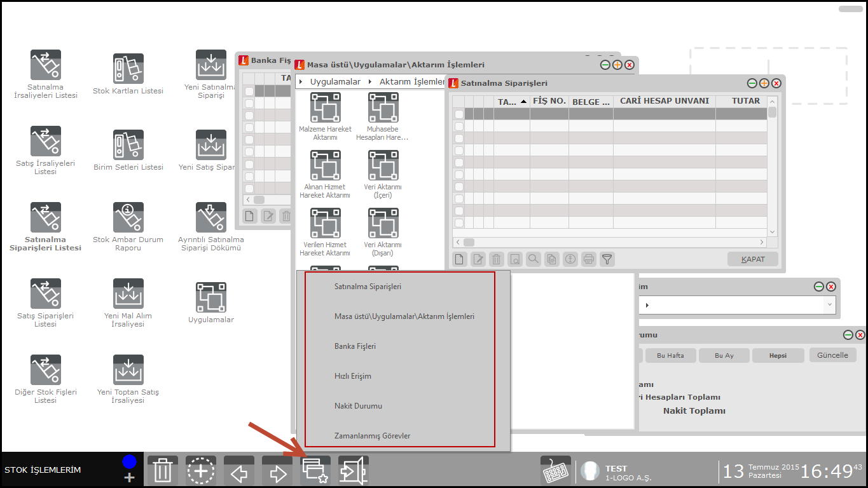The image size is (868, 488).
Task: Tick the first row checkbox in Satınalma Siparişleri
Action: 458,114
